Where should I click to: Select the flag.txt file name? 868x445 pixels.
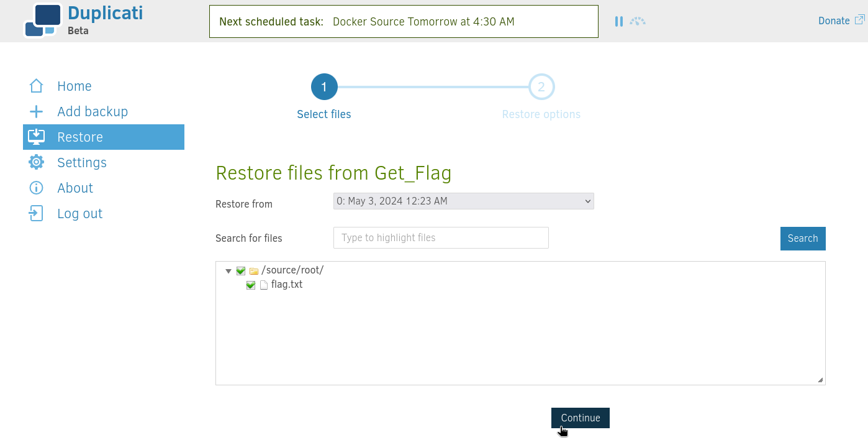(x=287, y=285)
